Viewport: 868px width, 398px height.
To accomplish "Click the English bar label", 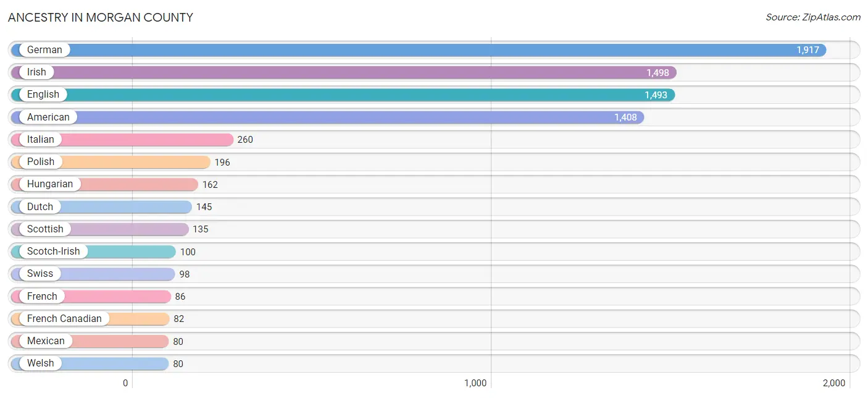I will (x=43, y=95).
